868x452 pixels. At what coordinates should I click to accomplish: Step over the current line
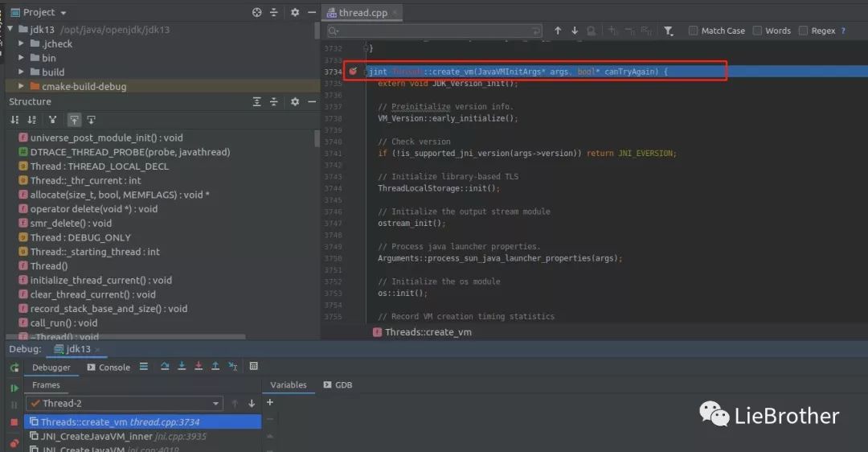click(x=165, y=367)
